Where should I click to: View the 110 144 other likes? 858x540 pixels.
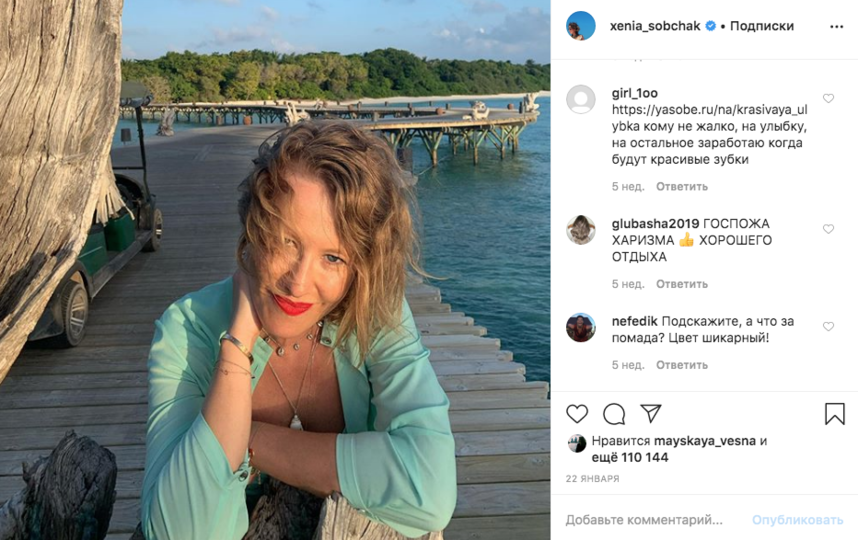tap(644, 458)
